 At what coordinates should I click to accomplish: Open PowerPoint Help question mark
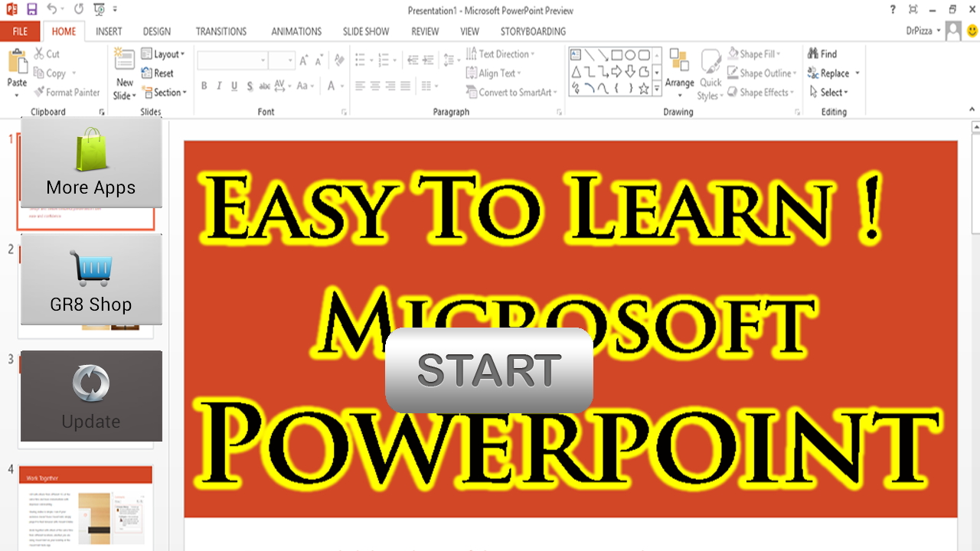[893, 10]
